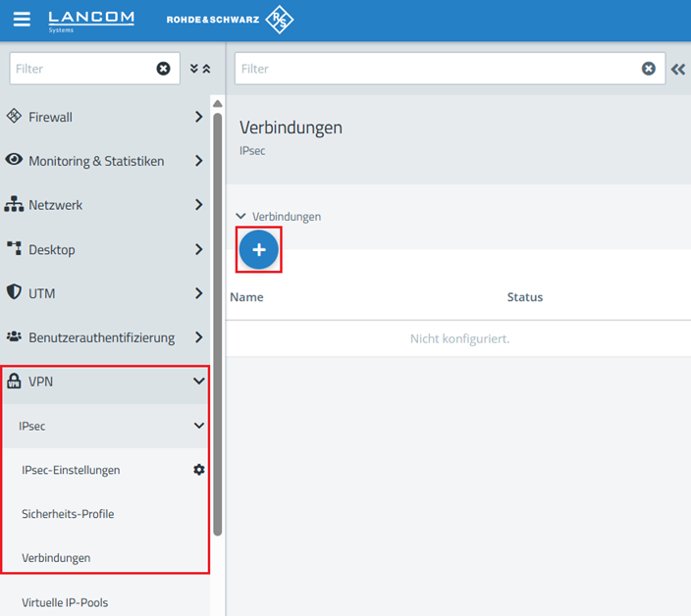Click the LANCOM Systems logo
The height and width of the screenshot is (616, 691).
point(91,20)
